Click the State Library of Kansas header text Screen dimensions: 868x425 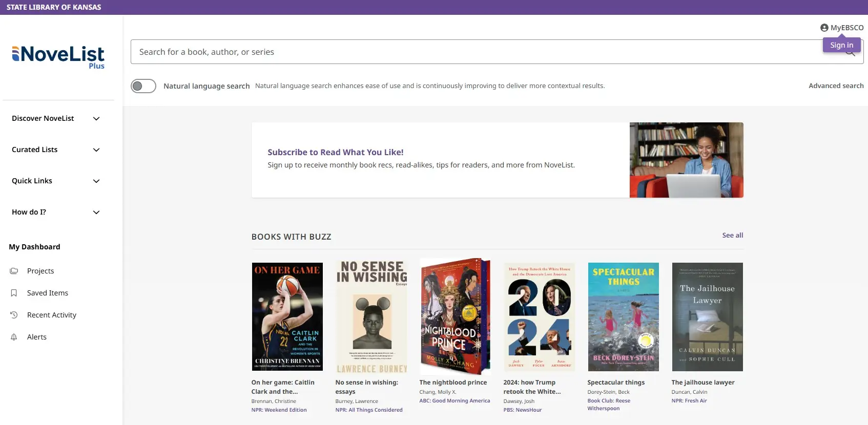pos(54,7)
